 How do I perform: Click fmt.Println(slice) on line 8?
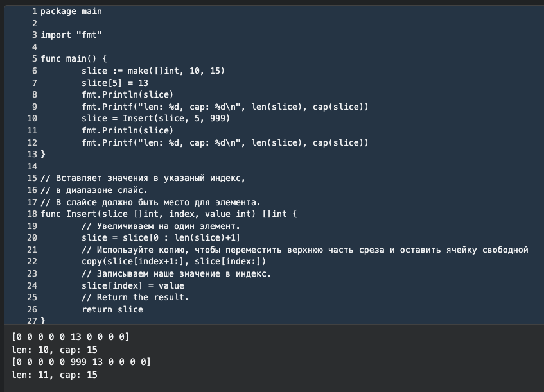127,94
